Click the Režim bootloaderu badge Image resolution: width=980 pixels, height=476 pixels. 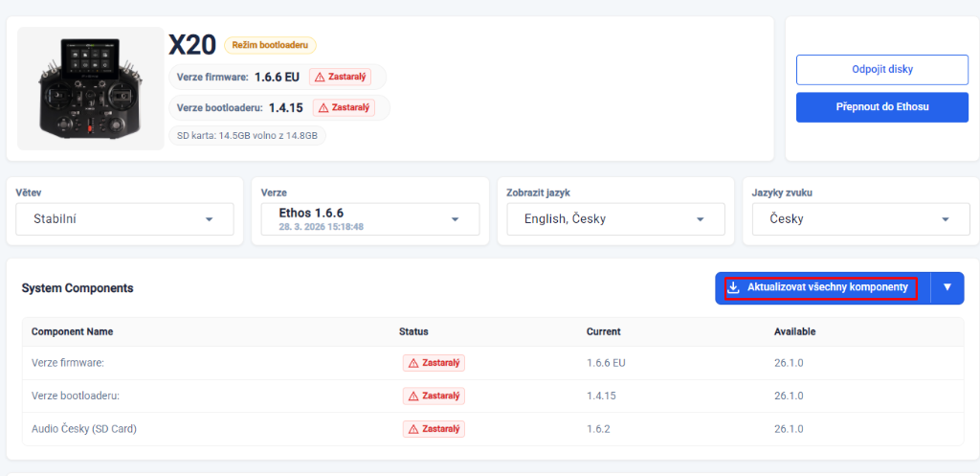pos(271,45)
